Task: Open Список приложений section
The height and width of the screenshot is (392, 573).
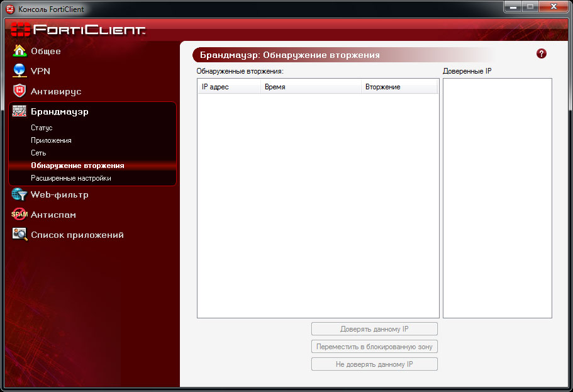Action: click(x=77, y=235)
